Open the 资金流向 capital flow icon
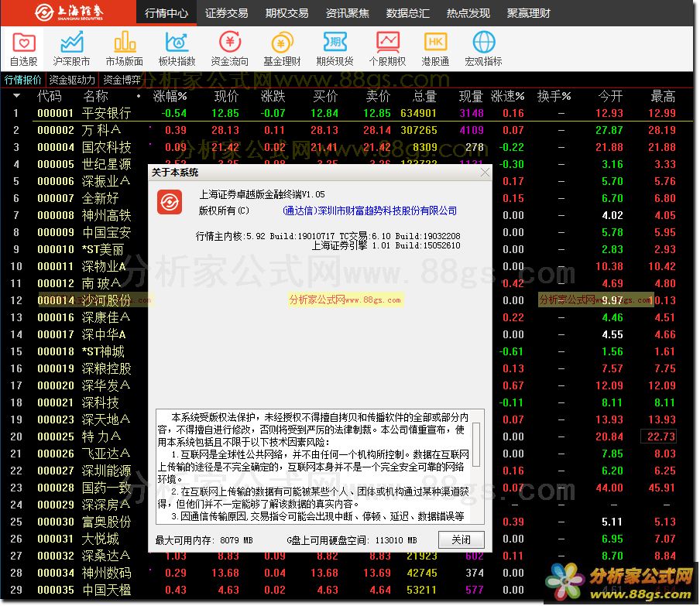 click(x=230, y=49)
